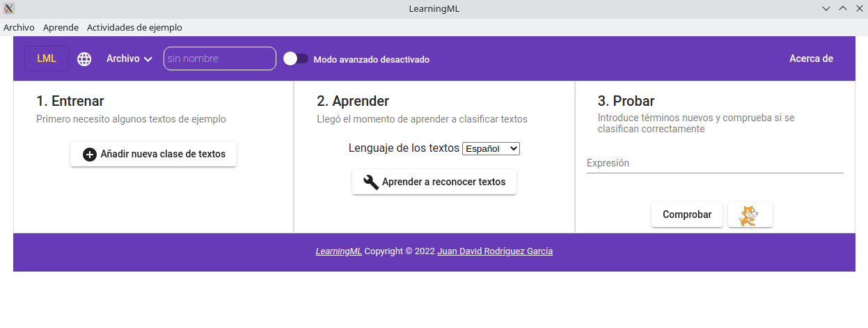Click the globe language icon
The height and width of the screenshot is (328, 868).
(x=84, y=59)
